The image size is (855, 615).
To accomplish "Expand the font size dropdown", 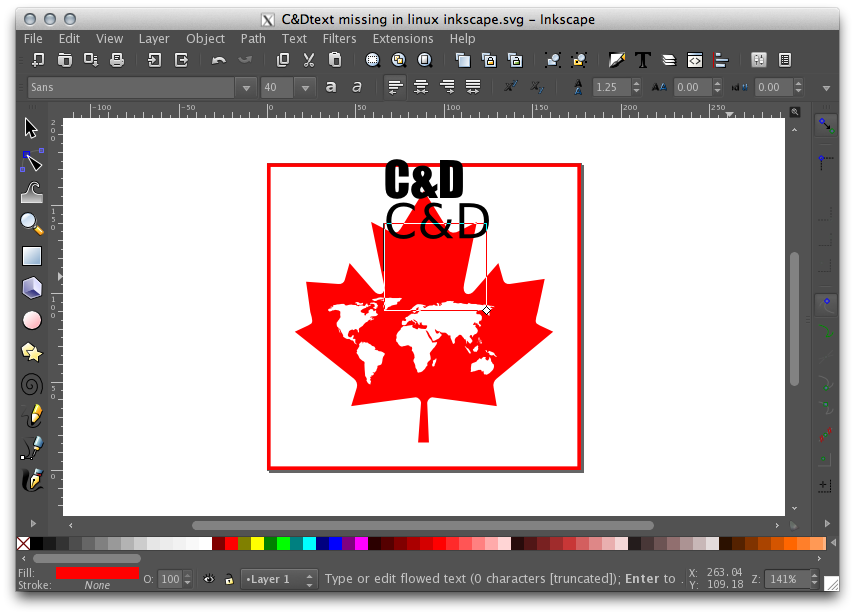I will coord(306,88).
